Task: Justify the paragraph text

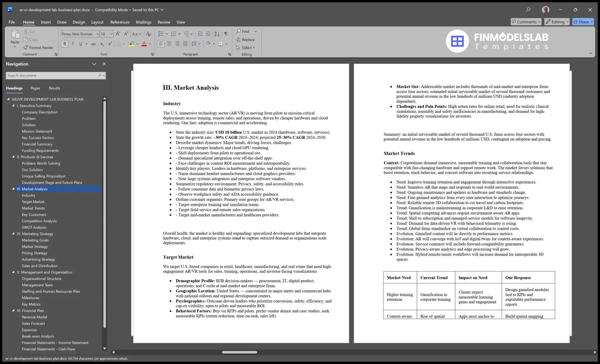Action: coord(185,44)
